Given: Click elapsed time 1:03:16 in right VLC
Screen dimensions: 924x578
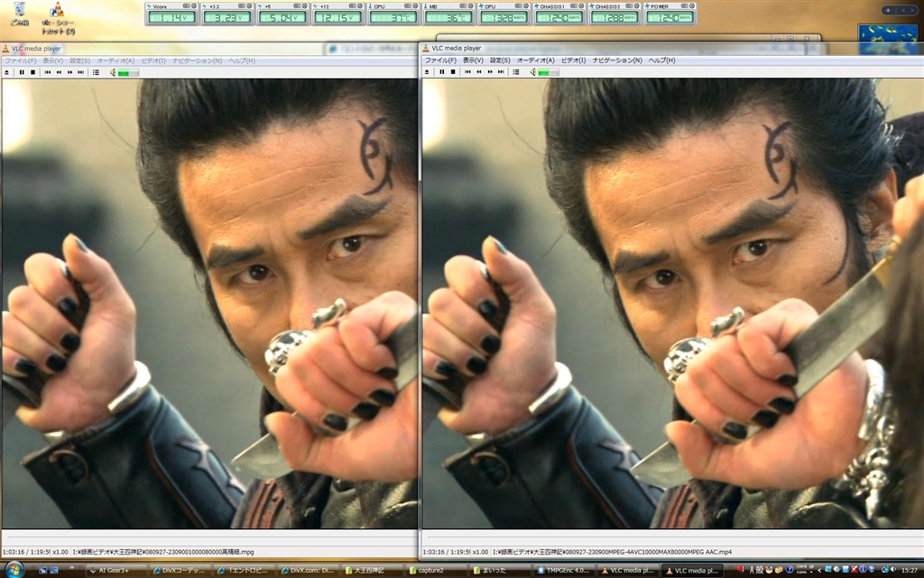Looking at the screenshot, I should 432,552.
